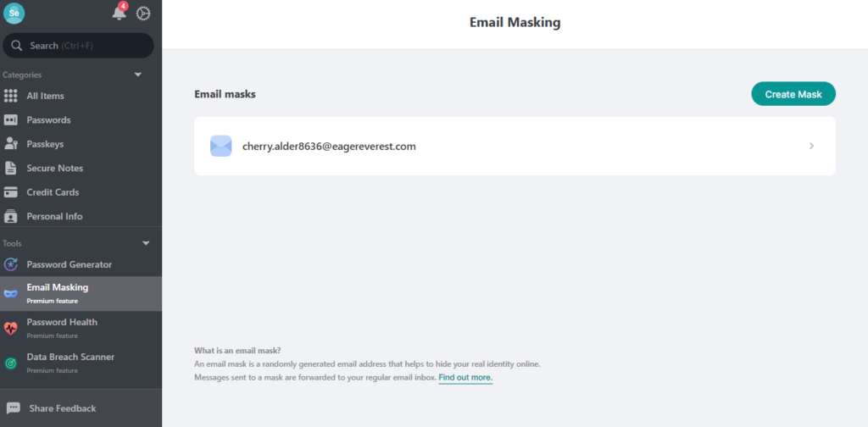The width and height of the screenshot is (868, 427).
Task: Click the Passkeys person-key icon
Action: 11,144
